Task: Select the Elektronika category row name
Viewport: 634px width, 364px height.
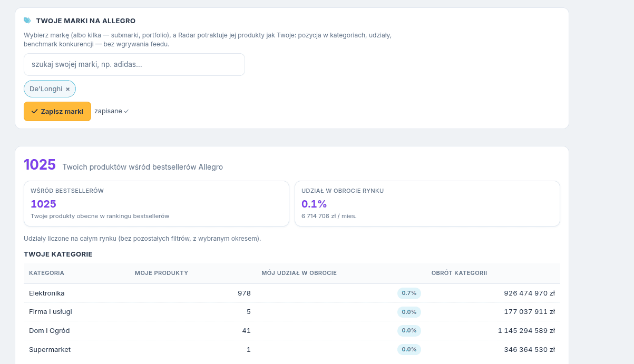Action: [47, 293]
